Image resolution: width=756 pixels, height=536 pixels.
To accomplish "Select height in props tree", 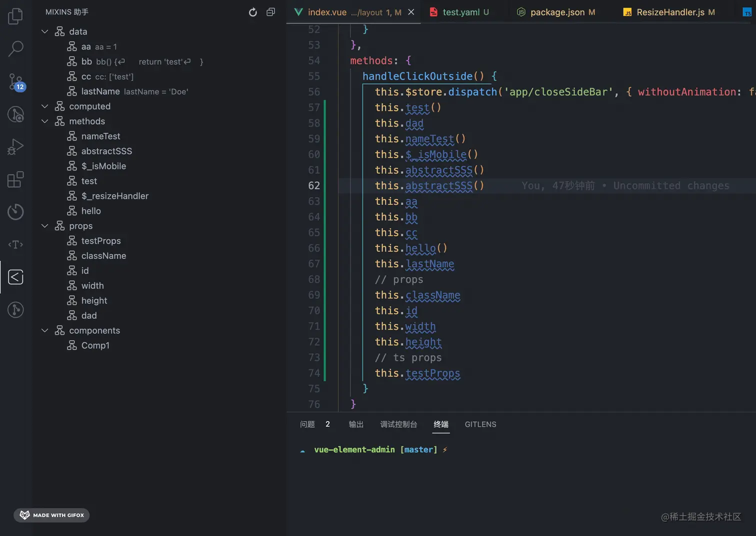I will coord(159,301).
